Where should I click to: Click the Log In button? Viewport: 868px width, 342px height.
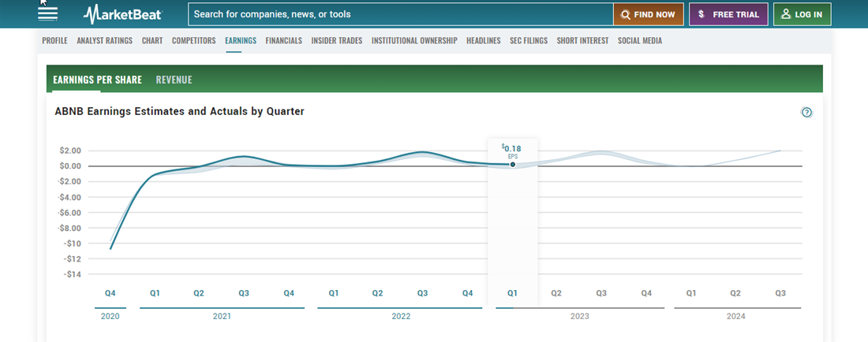(x=802, y=14)
